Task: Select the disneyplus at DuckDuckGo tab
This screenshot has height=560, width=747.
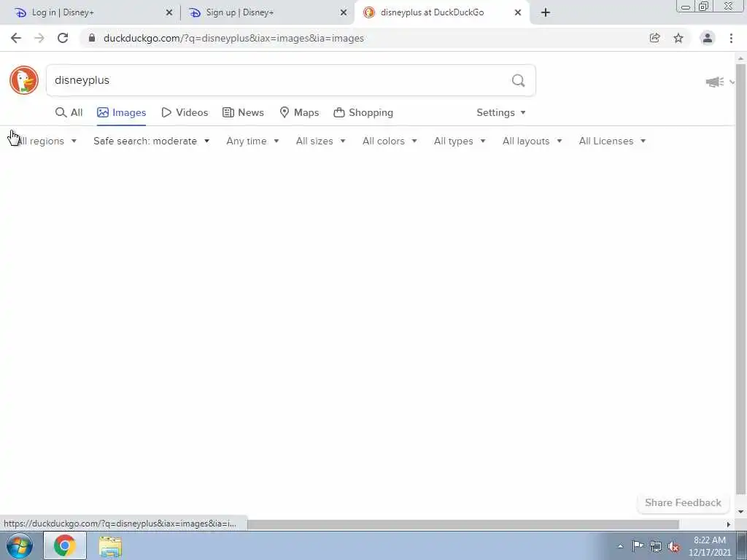Action: tap(441, 12)
